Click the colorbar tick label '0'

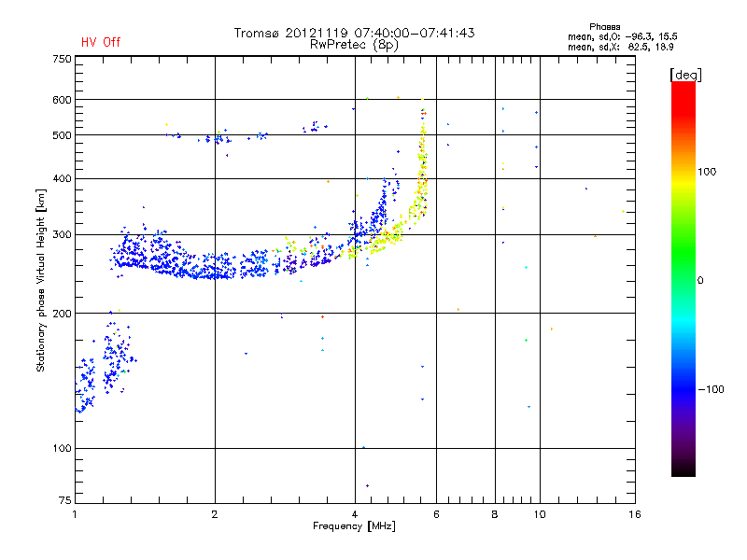[x=700, y=281]
